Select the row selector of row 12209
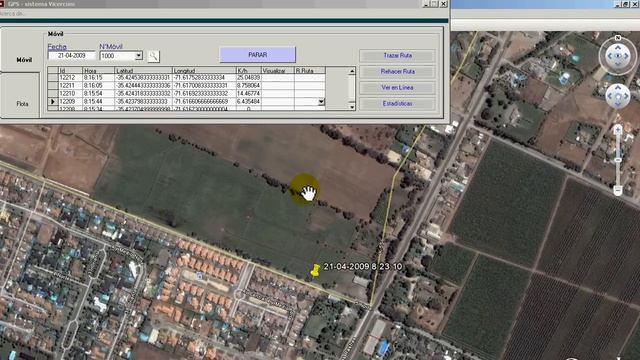 click(x=53, y=102)
